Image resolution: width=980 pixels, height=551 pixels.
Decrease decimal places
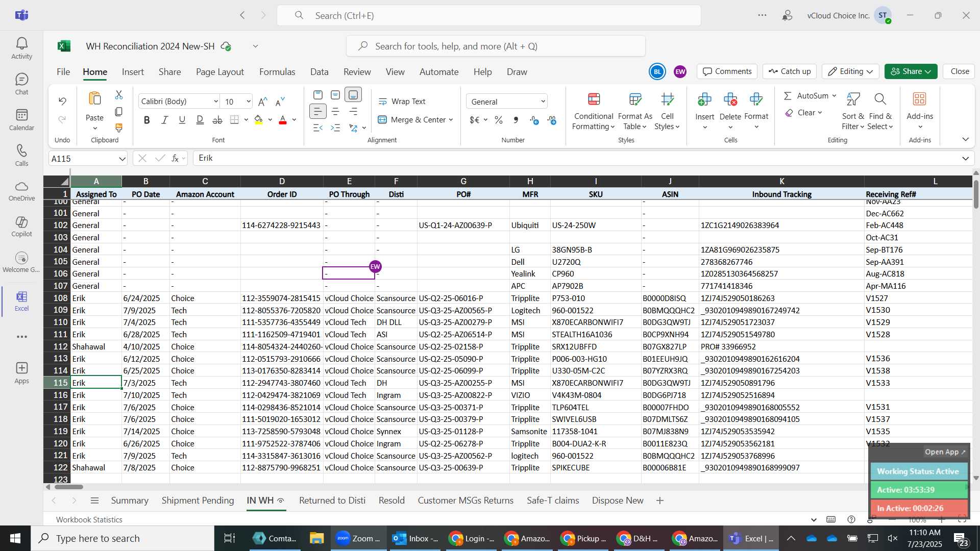tap(552, 120)
